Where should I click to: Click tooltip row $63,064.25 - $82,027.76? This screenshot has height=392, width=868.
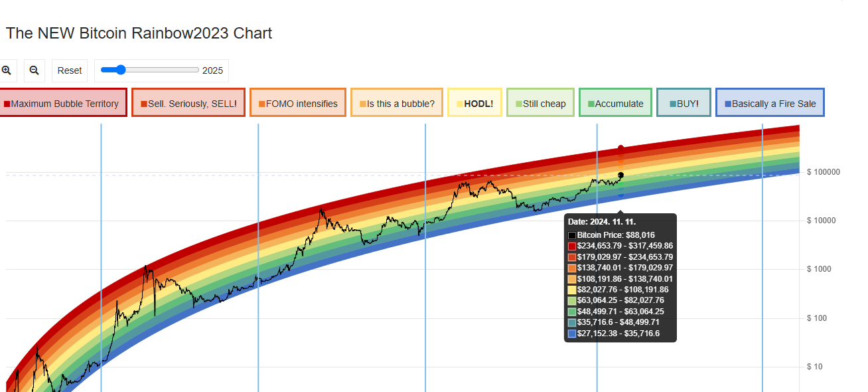click(616, 300)
